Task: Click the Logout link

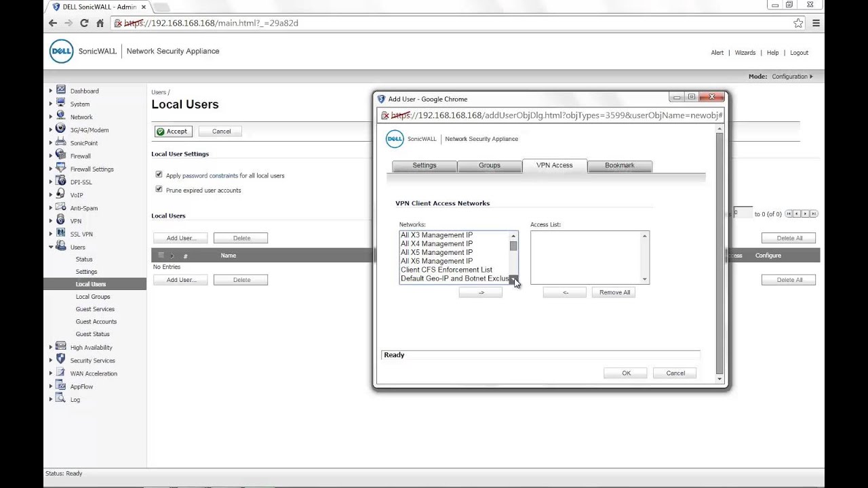Action: click(x=799, y=52)
